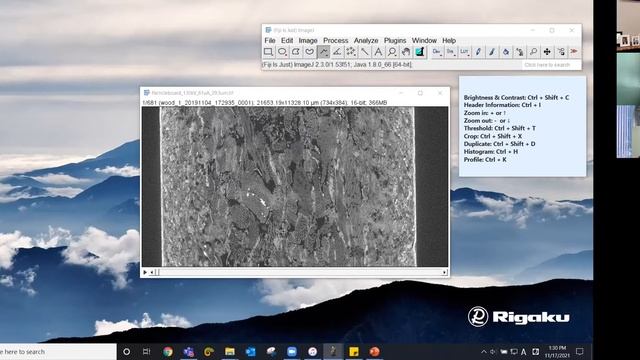
Task: Open File Explorer from taskbar
Action: [230, 351]
